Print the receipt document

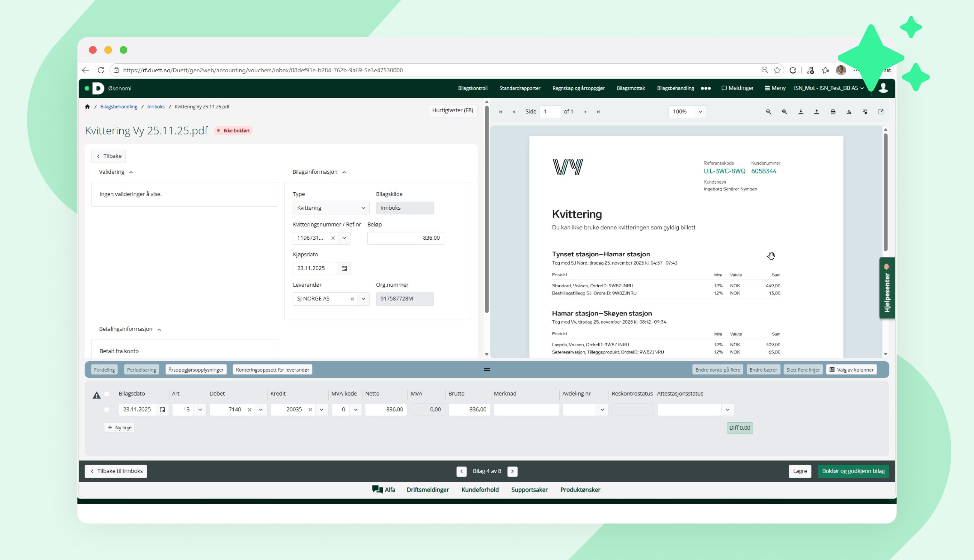833,112
